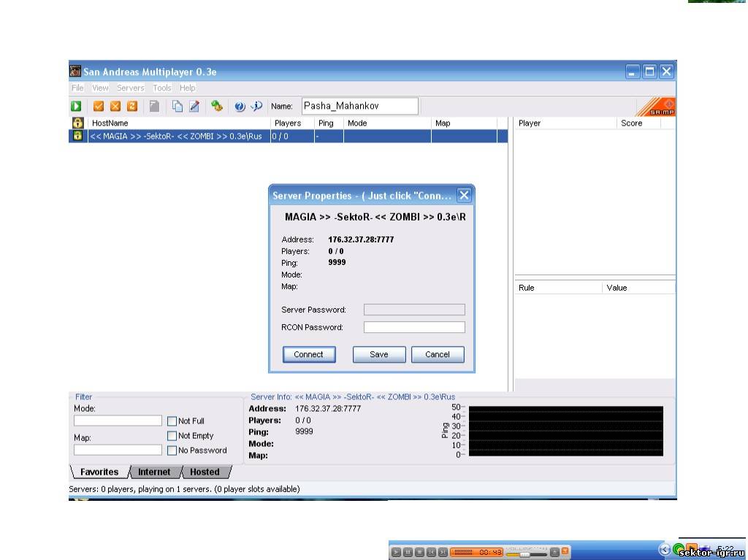Click the Rule column header
Image resolution: width=748 pixels, height=560 pixels.
[x=559, y=288]
